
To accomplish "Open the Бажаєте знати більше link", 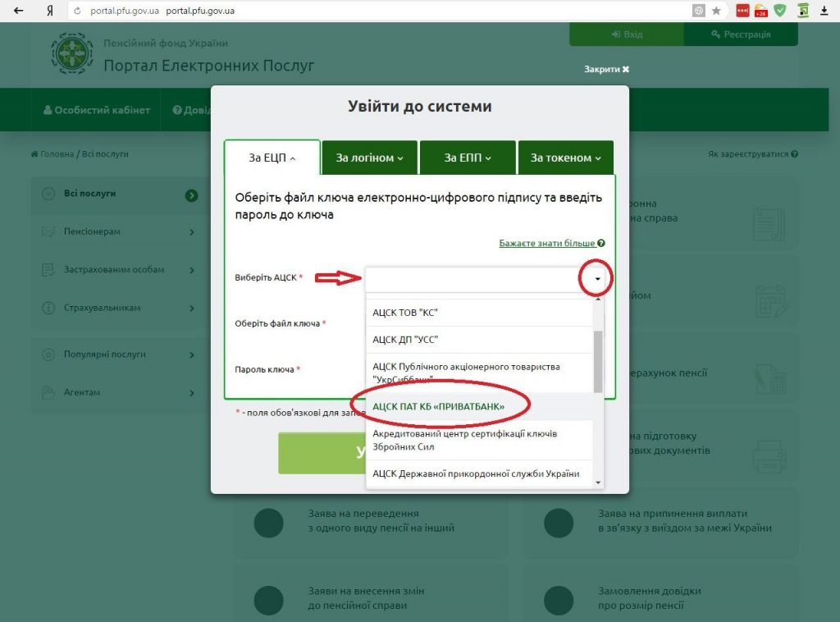I will [547, 244].
